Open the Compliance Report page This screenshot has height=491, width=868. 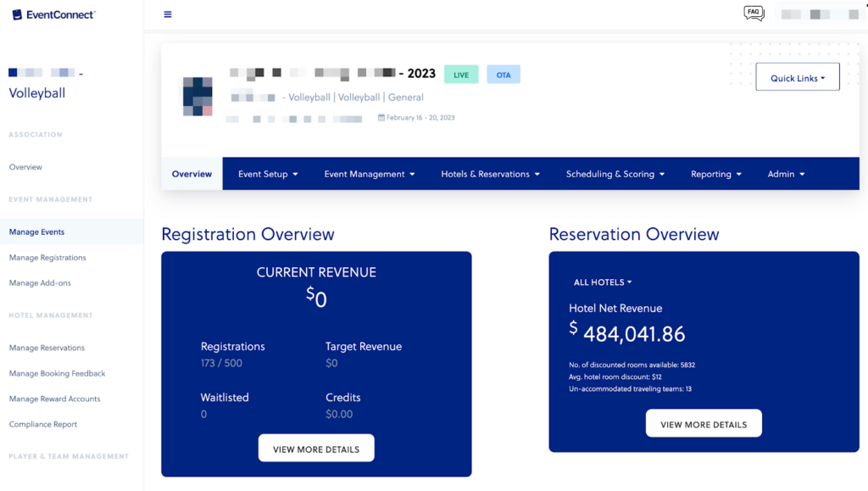(x=42, y=424)
